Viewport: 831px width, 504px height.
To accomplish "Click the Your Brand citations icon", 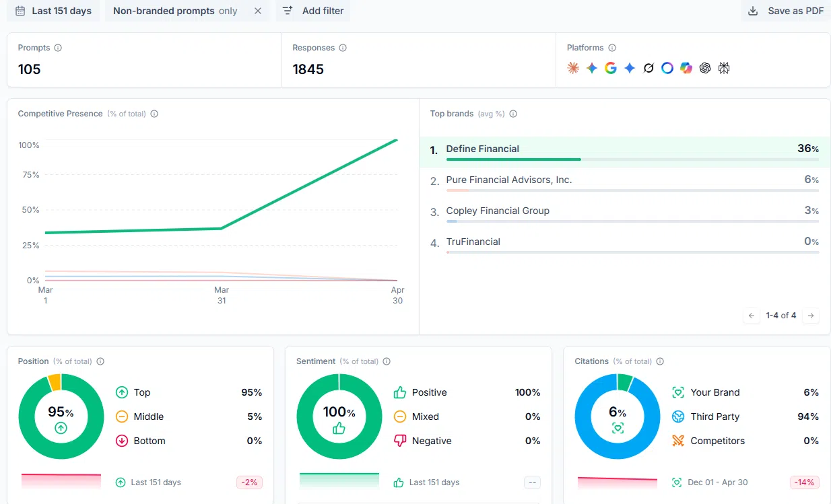I will click(x=678, y=392).
